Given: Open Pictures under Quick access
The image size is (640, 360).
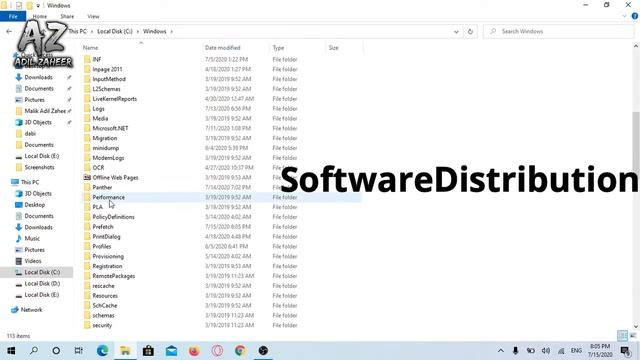Looking at the screenshot, I should (34, 100).
